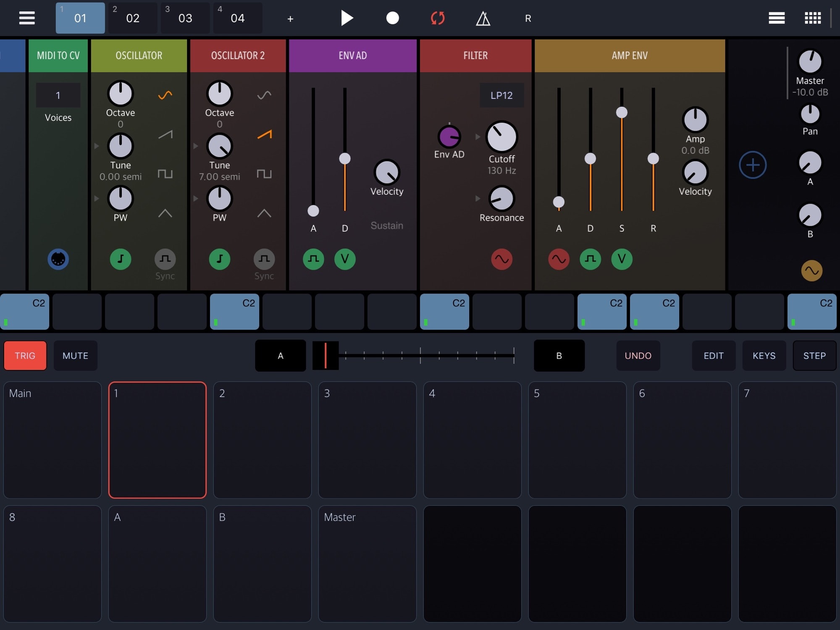Click the MIDI connector icon in MIDI TO CV

(x=58, y=259)
